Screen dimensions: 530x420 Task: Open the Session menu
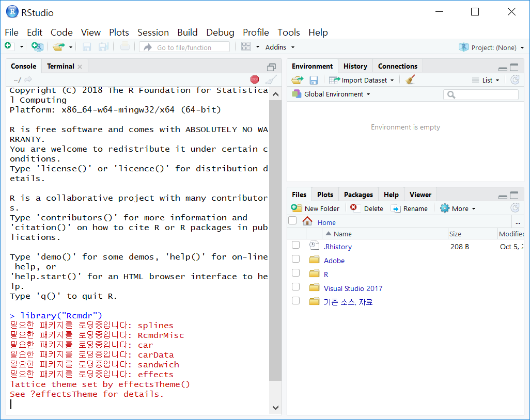coord(153,33)
